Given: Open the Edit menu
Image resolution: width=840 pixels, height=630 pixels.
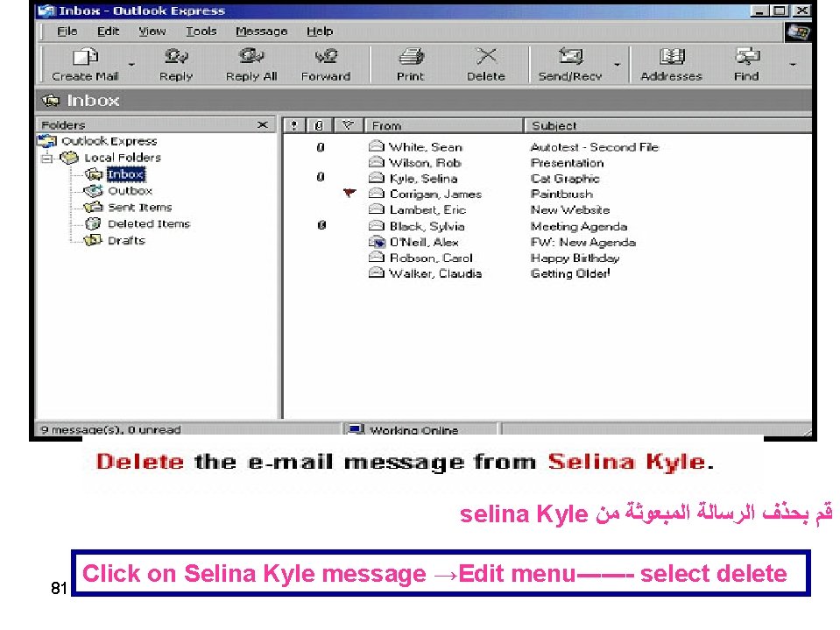Looking at the screenshot, I should (108, 32).
